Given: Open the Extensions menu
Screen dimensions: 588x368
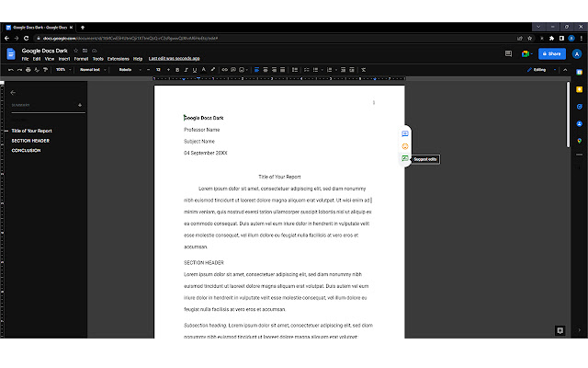Looking at the screenshot, I should pos(119,59).
